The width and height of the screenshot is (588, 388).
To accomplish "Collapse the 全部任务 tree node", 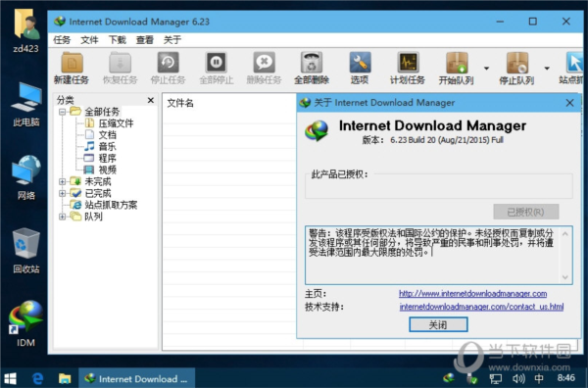I will click(x=63, y=112).
